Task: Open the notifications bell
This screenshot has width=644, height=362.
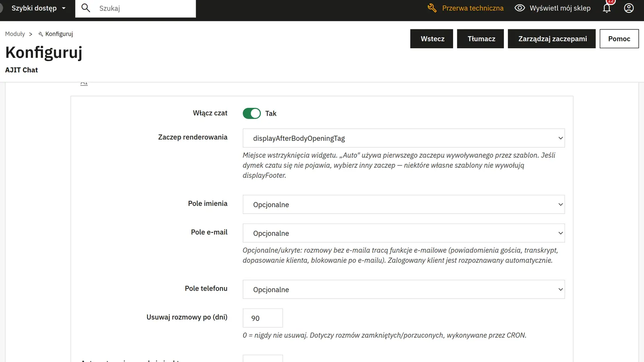Action: point(607,8)
